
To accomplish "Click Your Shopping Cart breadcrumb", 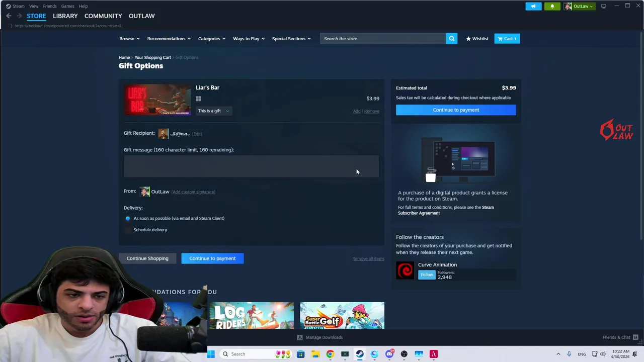I will pyautogui.click(x=153, y=57).
